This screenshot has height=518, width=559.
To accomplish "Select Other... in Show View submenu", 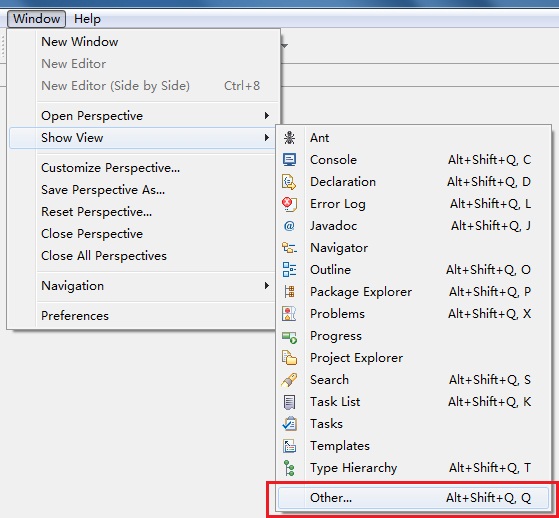I will [413, 498].
